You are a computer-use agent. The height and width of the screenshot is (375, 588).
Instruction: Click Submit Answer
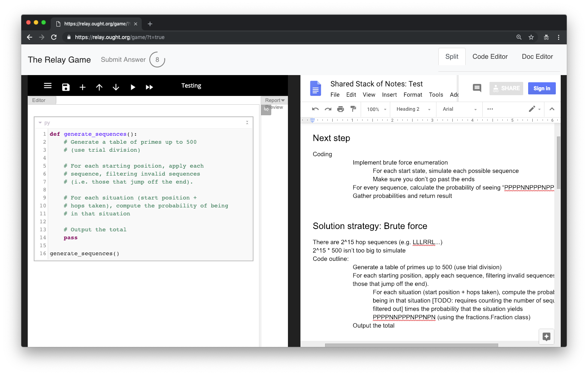[x=123, y=60]
